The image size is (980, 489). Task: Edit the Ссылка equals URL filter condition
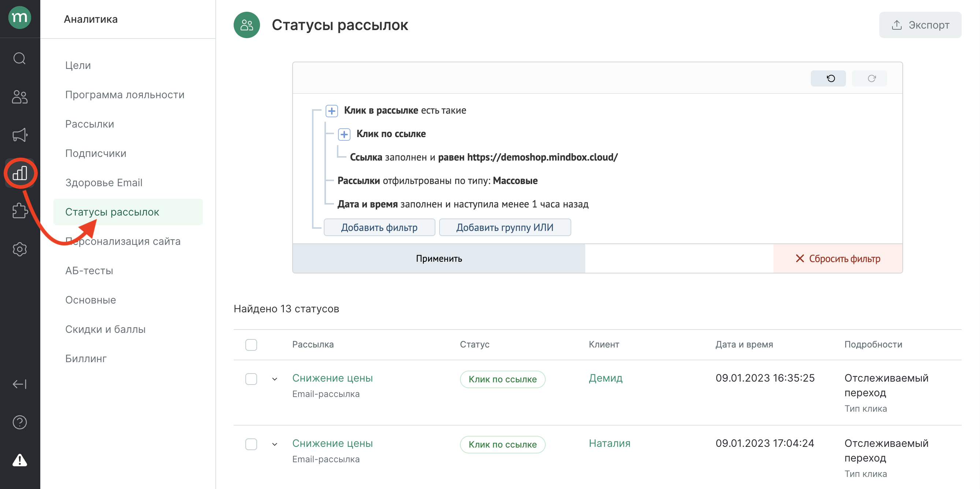pos(483,157)
